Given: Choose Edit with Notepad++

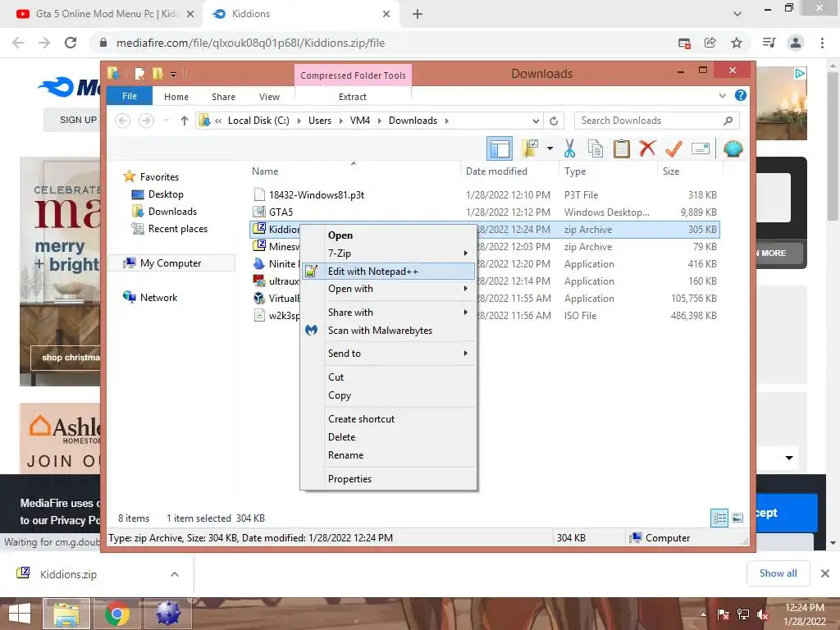Looking at the screenshot, I should 388,271.
